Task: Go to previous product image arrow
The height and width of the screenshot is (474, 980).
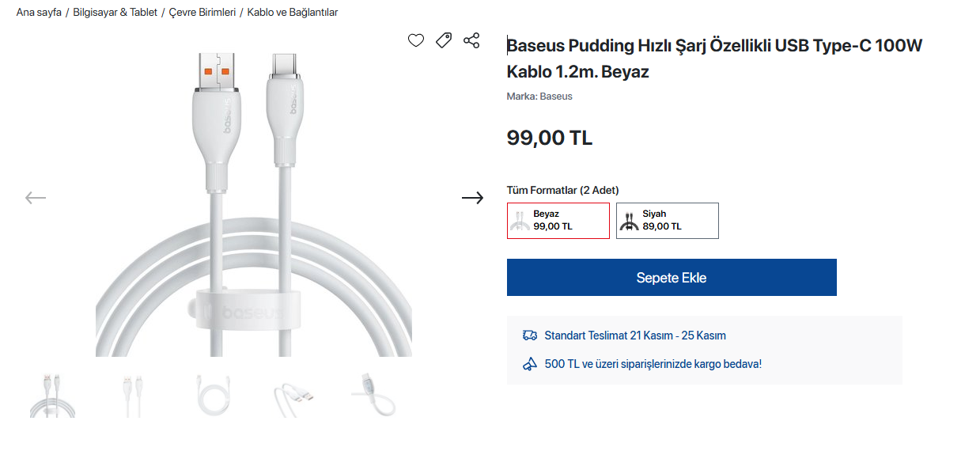Action: (36, 198)
